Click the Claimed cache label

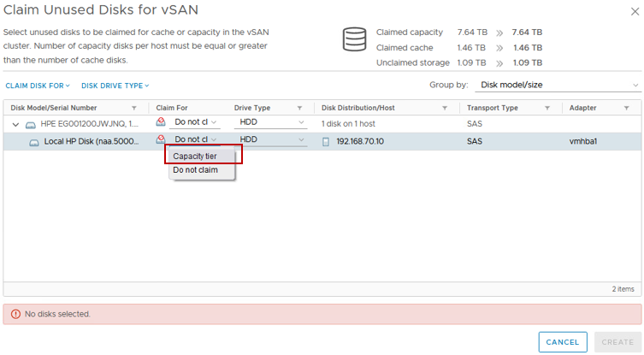405,48
